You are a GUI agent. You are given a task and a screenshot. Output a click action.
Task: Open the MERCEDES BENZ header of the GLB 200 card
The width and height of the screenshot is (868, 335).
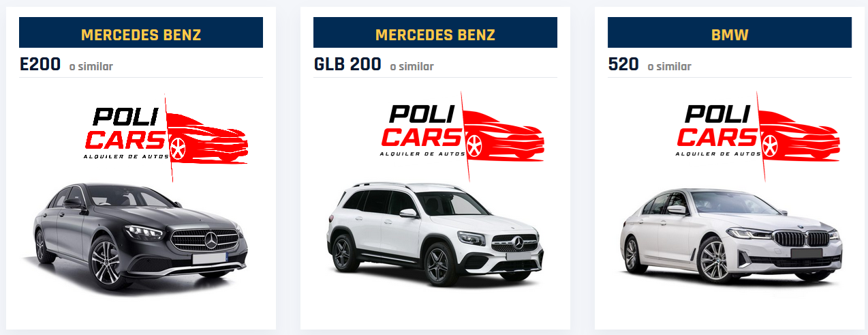[x=435, y=33]
